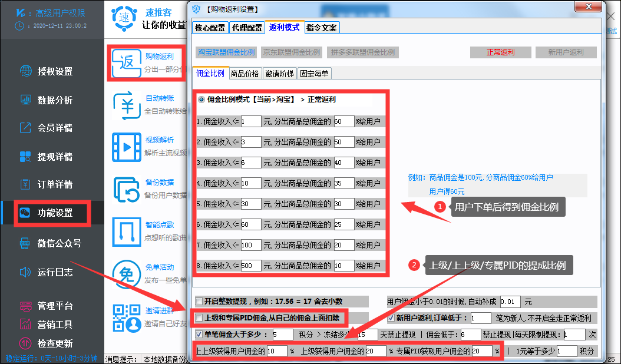Open 运行日志 in the sidebar

47,272
